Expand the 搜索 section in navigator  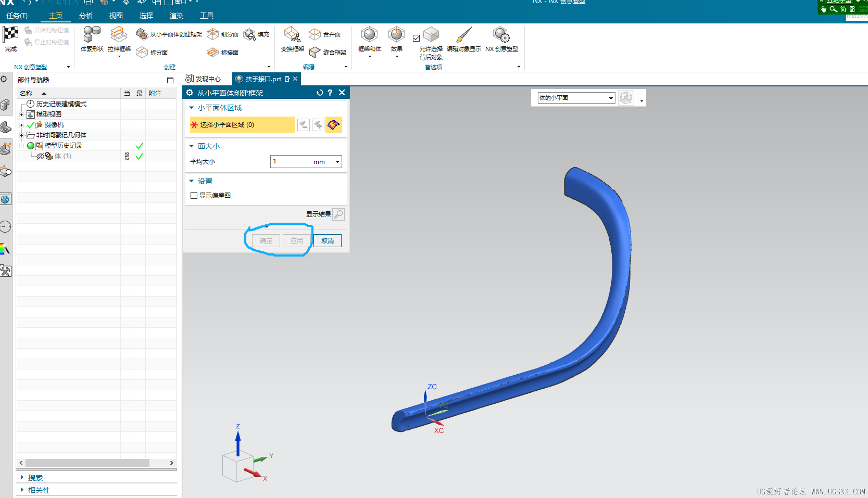point(22,478)
